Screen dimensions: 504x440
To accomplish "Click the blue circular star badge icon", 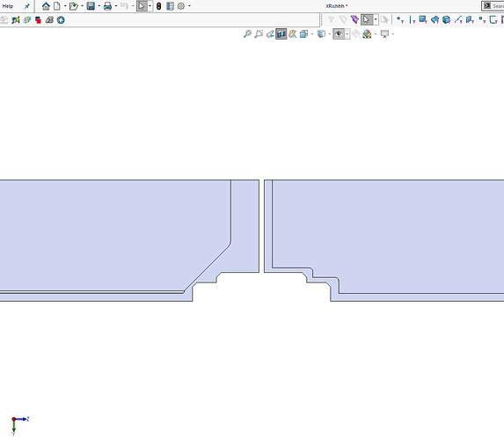I will (x=61, y=20).
